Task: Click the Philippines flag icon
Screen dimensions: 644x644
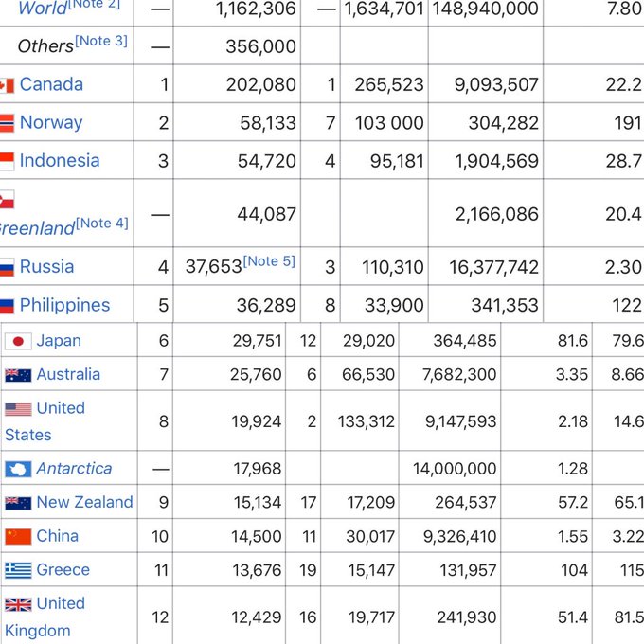Action: [x=7, y=306]
